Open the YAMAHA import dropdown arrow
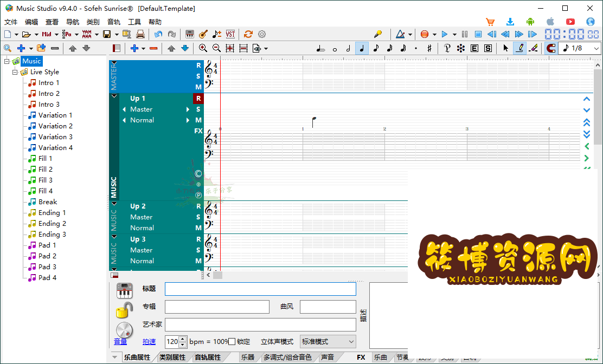The image size is (603, 364). tap(97, 34)
